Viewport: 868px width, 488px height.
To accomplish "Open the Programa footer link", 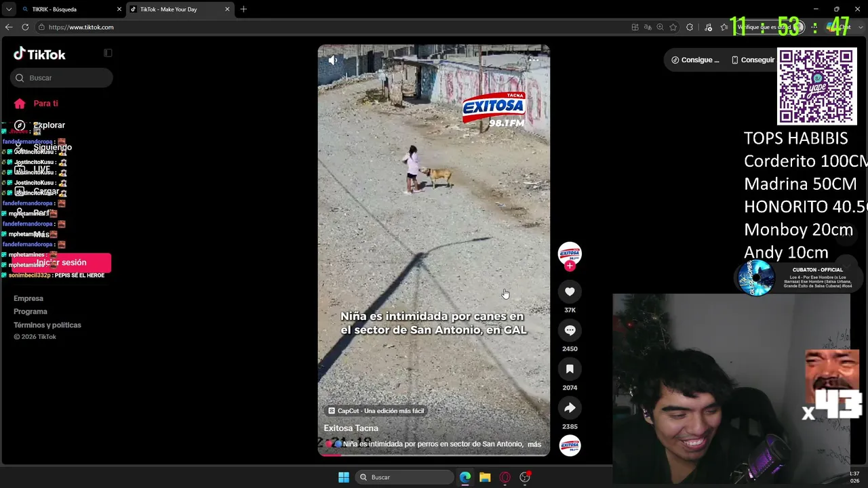I will tap(31, 312).
